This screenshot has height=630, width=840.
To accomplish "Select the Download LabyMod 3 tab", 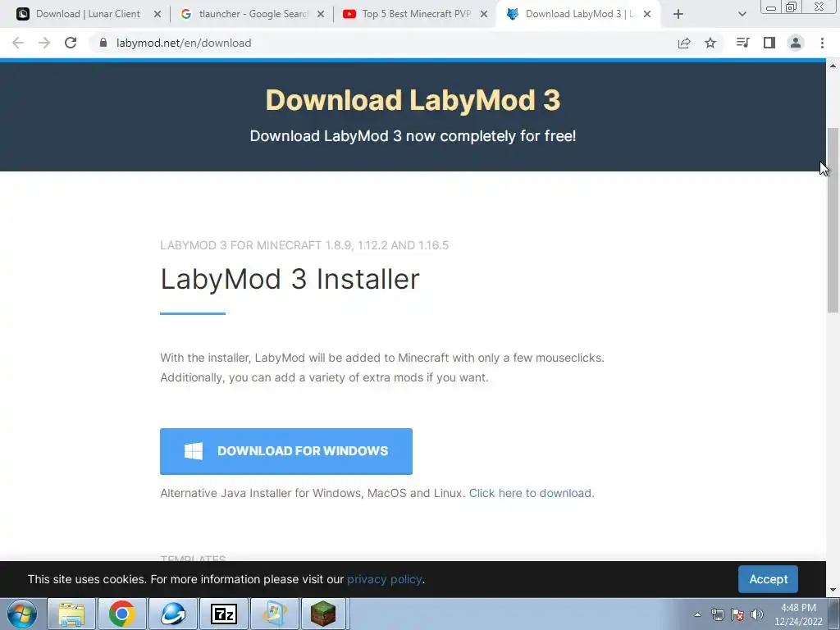I will 579,14.
